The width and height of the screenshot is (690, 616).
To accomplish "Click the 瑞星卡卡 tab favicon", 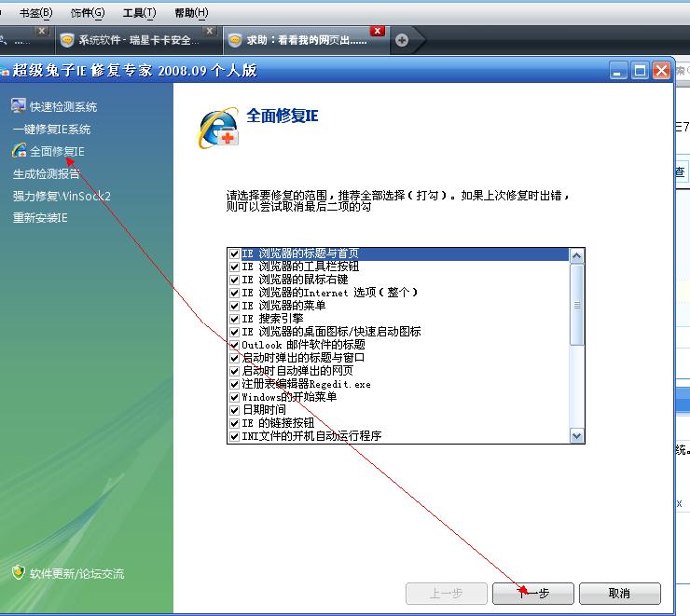I will [x=67, y=40].
